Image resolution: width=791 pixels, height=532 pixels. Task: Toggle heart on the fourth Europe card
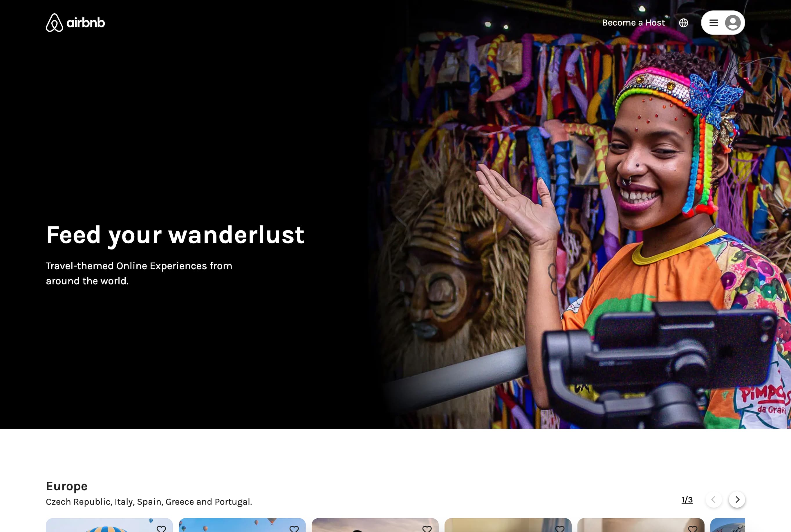click(x=560, y=529)
